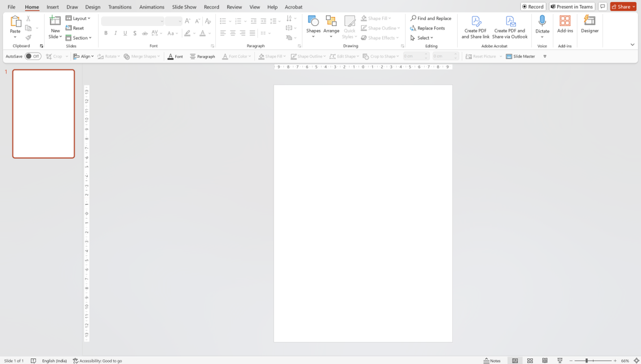
Task: Open the Section dropdown
Action: (x=79, y=38)
